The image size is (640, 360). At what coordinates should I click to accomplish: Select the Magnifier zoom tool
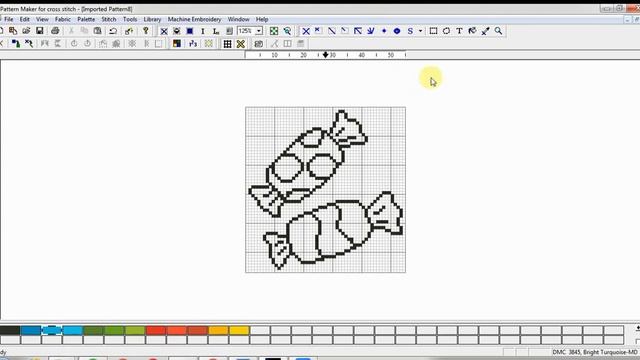(x=498, y=31)
